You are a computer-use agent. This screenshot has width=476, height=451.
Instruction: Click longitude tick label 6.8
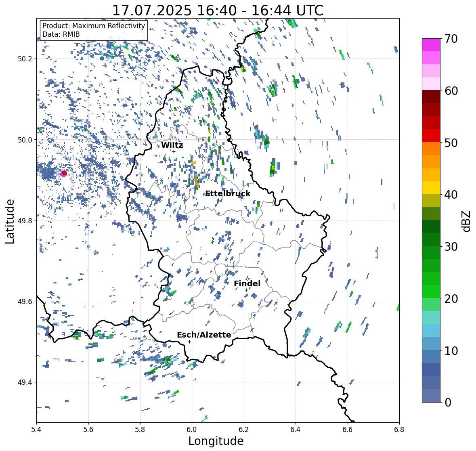pyautogui.click(x=399, y=429)
